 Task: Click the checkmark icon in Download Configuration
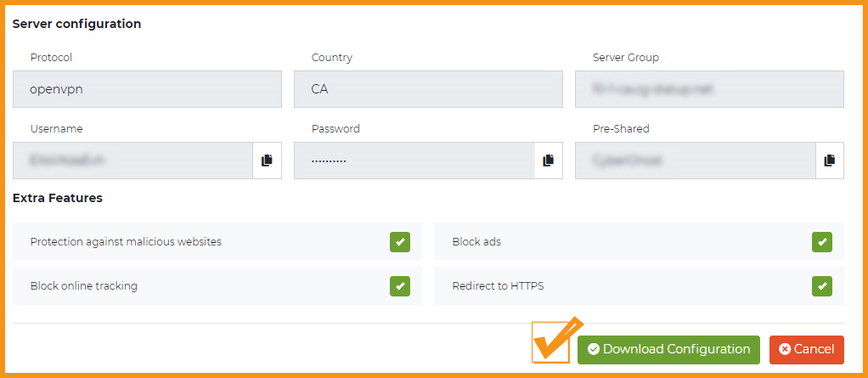coord(594,350)
